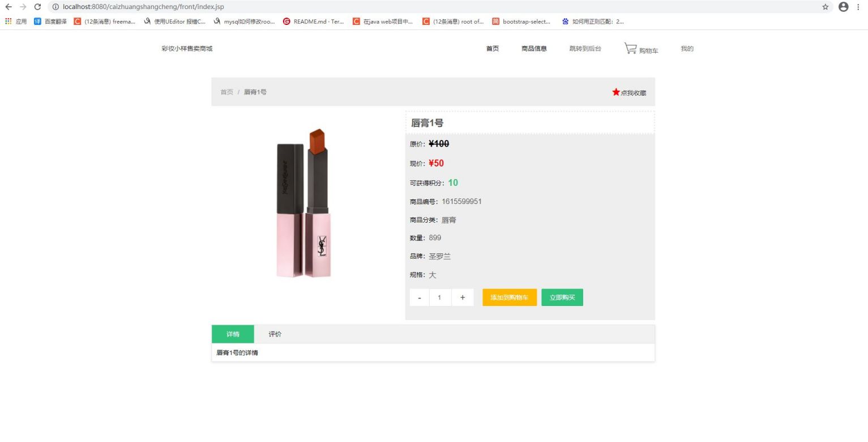Open the freema... CSDN bookmark

[105, 22]
